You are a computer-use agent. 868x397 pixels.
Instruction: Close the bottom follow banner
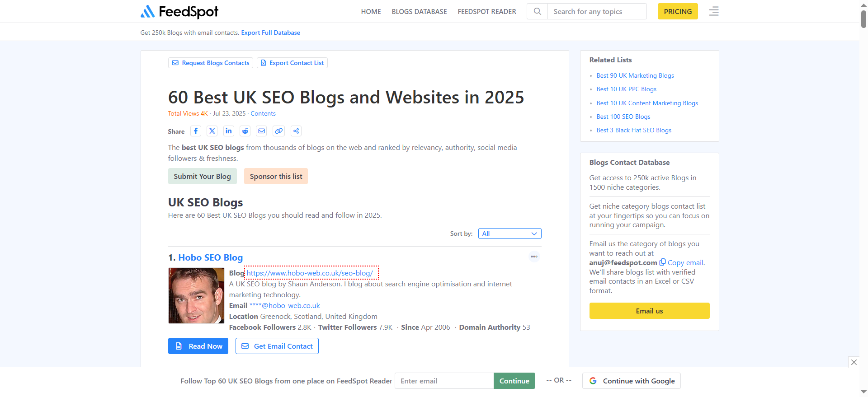(x=854, y=362)
